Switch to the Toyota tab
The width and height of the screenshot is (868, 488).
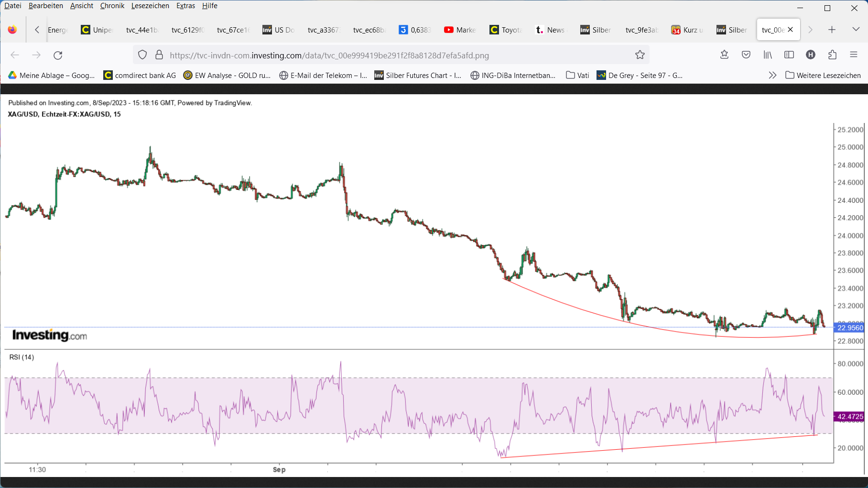click(x=507, y=30)
